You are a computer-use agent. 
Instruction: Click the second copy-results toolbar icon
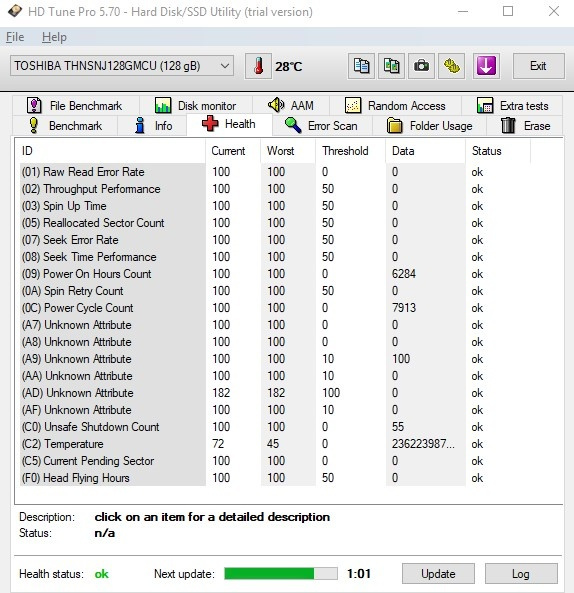pyautogui.click(x=391, y=66)
